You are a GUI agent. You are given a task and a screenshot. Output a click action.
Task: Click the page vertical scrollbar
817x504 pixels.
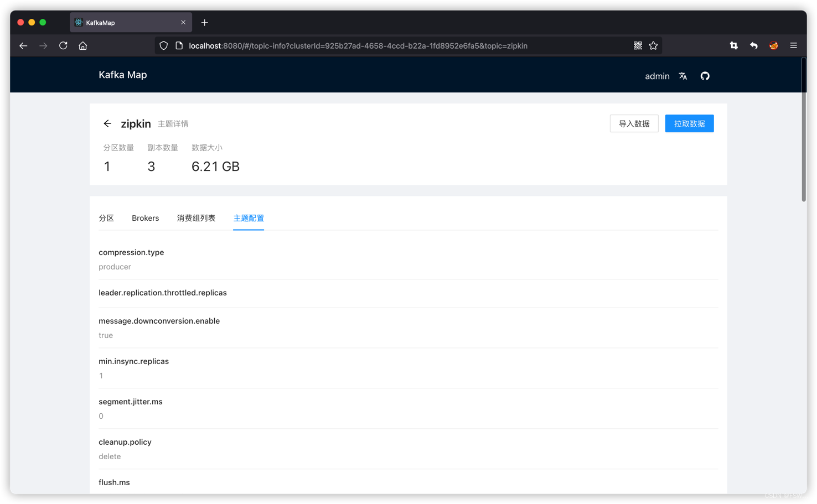(x=804, y=131)
